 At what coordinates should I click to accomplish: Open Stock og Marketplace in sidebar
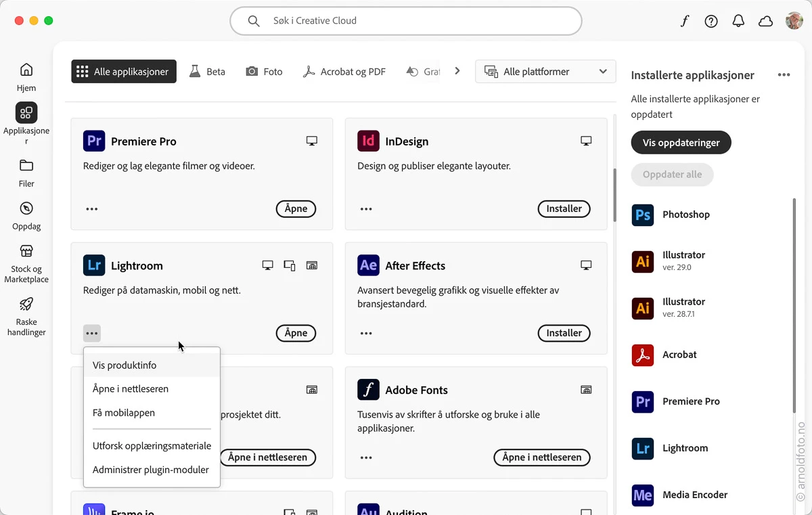click(x=26, y=264)
